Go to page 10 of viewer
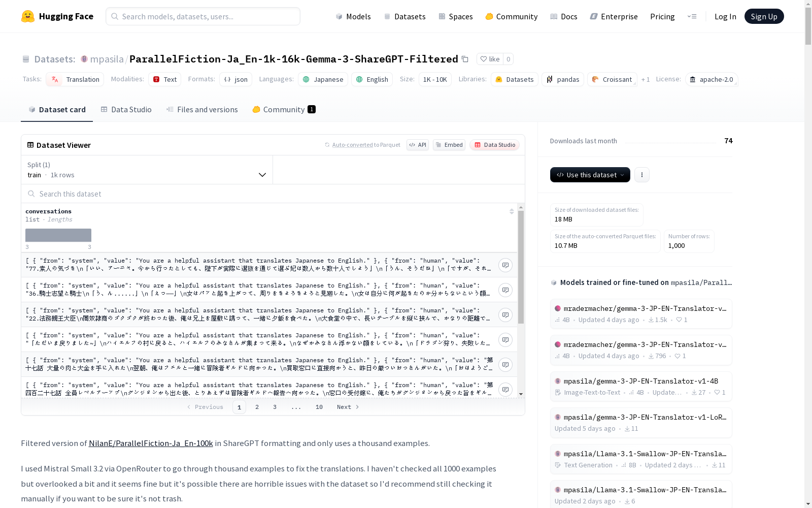The width and height of the screenshot is (812, 508). coord(319,407)
